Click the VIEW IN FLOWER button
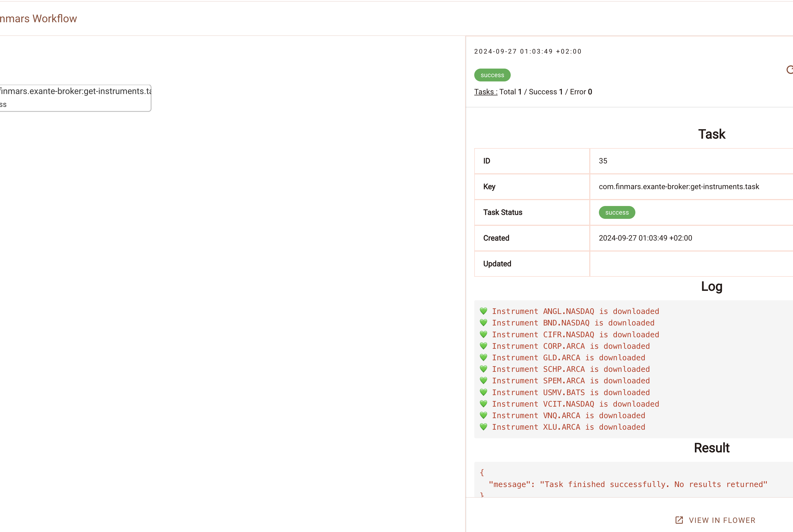 pyautogui.click(x=715, y=520)
